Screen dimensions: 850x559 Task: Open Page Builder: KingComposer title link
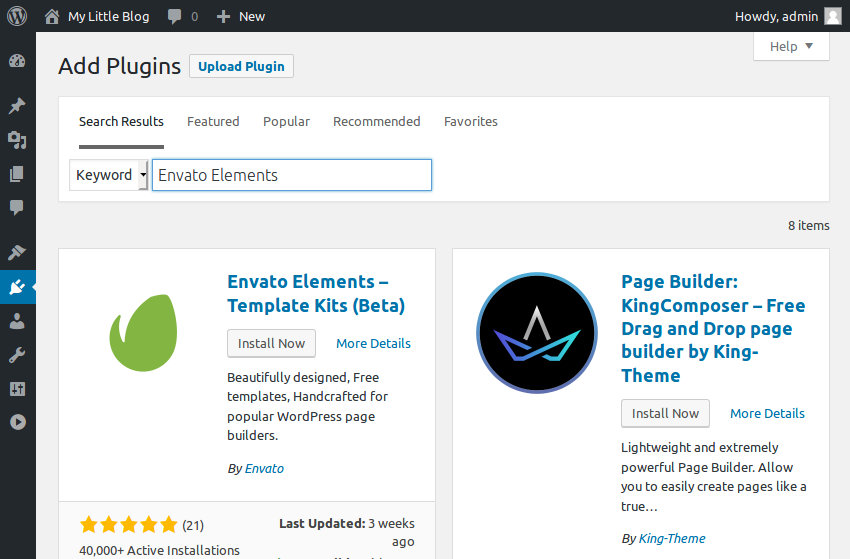[x=713, y=328]
